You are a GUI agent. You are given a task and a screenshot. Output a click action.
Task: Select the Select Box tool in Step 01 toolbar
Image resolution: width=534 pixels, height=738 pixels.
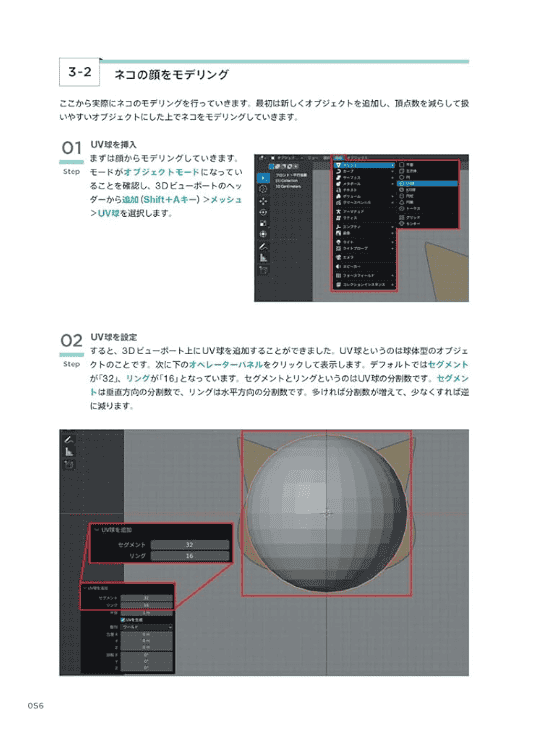point(263,178)
